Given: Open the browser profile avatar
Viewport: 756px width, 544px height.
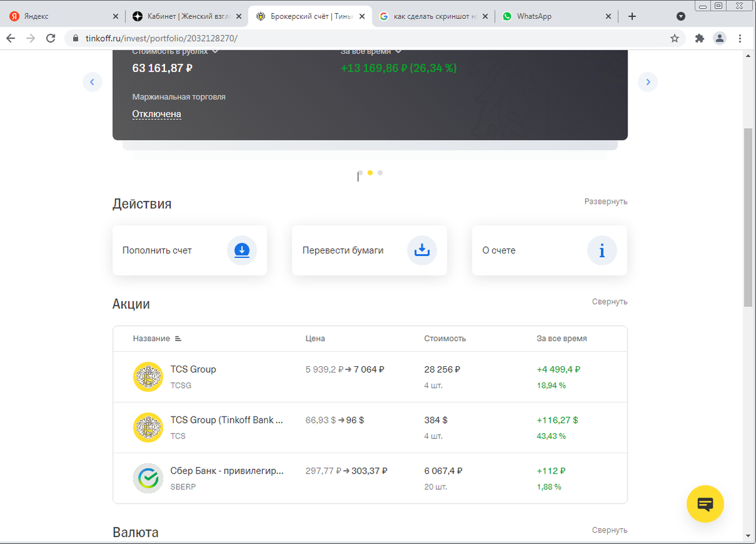Looking at the screenshot, I should pos(719,38).
